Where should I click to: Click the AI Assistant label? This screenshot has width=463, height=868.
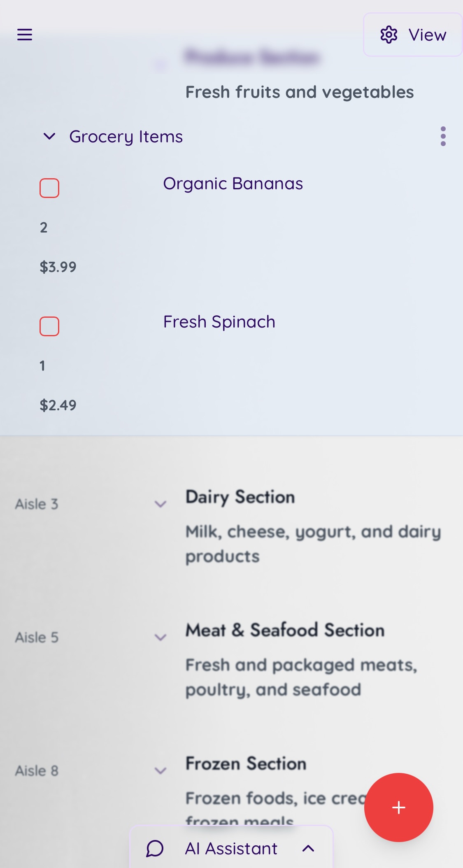231,849
